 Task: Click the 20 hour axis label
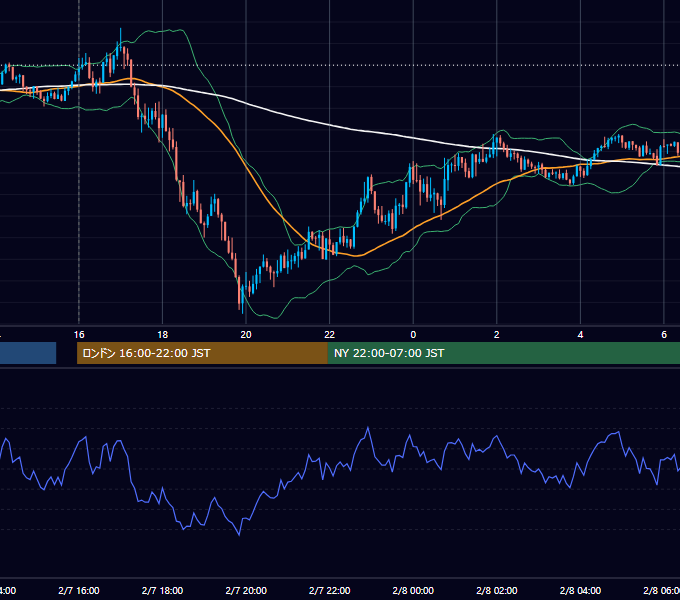point(246,335)
